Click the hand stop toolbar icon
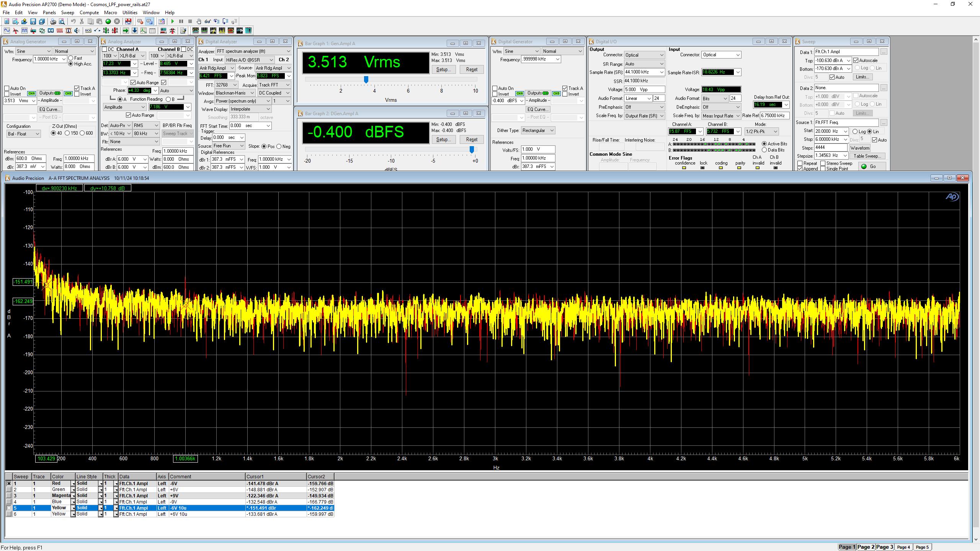Viewport: 980px width, 551px height. pyautogui.click(x=199, y=21)
